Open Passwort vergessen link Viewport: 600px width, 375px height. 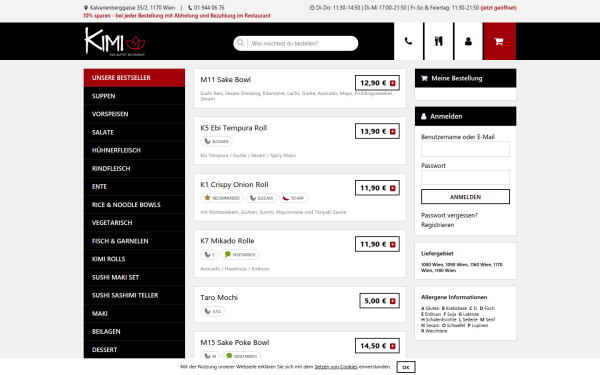[x=449, y=215]
